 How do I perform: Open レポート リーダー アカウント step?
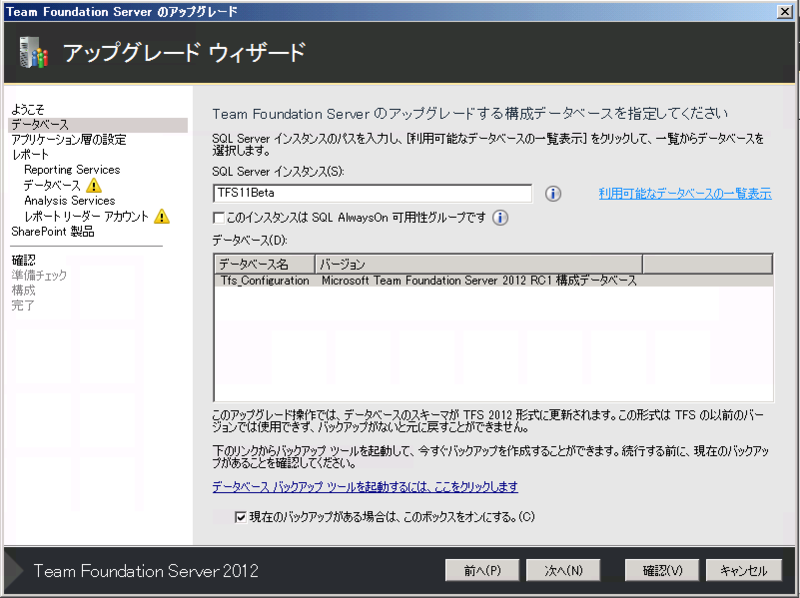point(86,216)
